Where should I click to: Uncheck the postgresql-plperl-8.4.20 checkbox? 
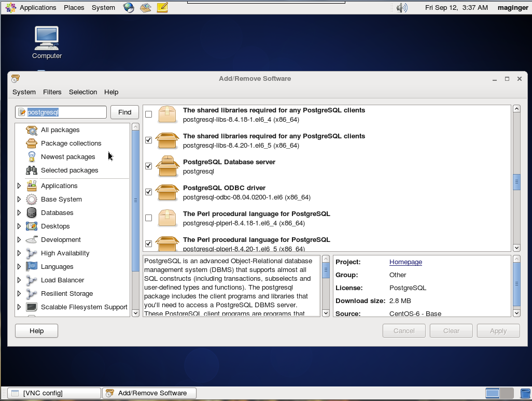click(149, 244)
